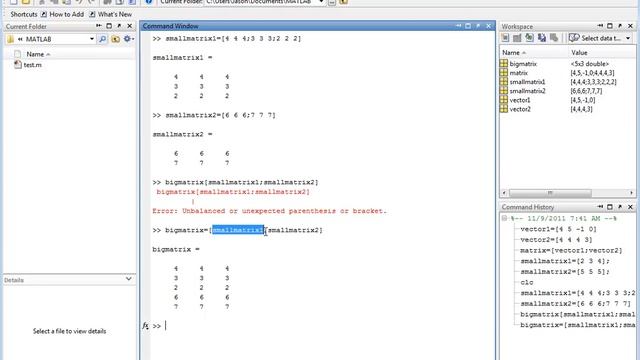Viewport: 640px width, 360px height.
Task: Open the How to Add shortcut
Action: pyautogui.click(x=67, y=14)
